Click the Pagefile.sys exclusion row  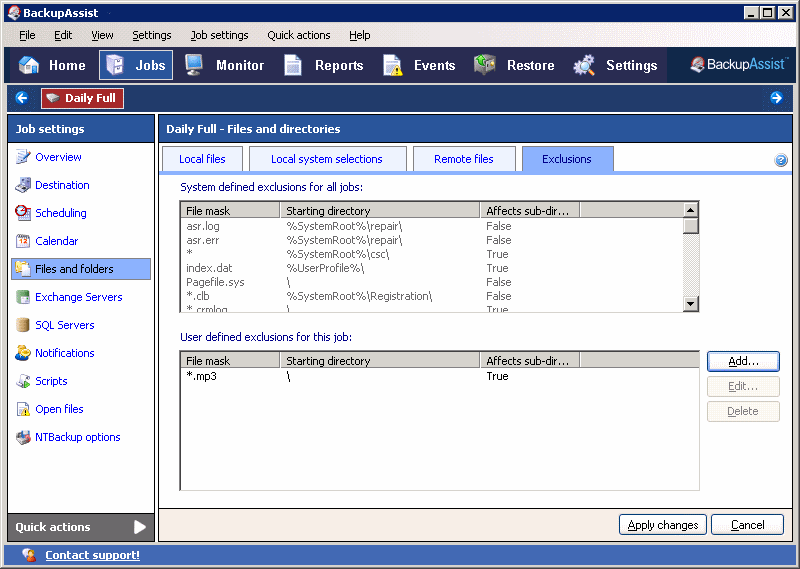[432, 282]
